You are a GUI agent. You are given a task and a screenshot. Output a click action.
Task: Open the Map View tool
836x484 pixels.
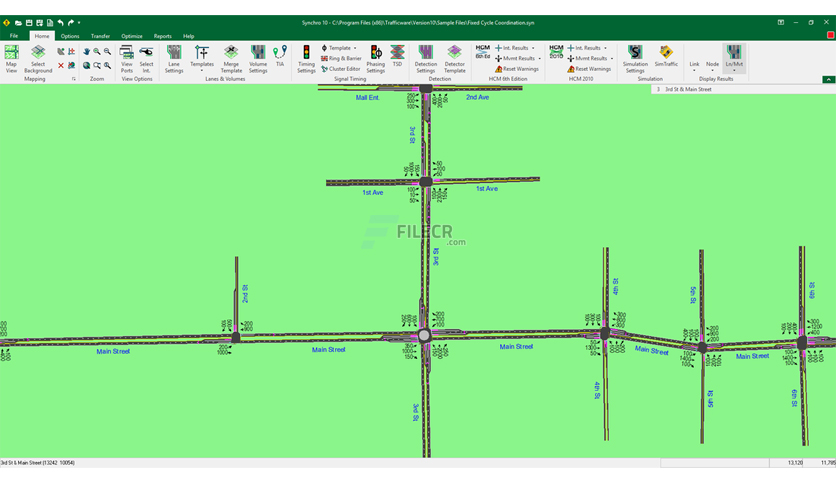[11, 59]
